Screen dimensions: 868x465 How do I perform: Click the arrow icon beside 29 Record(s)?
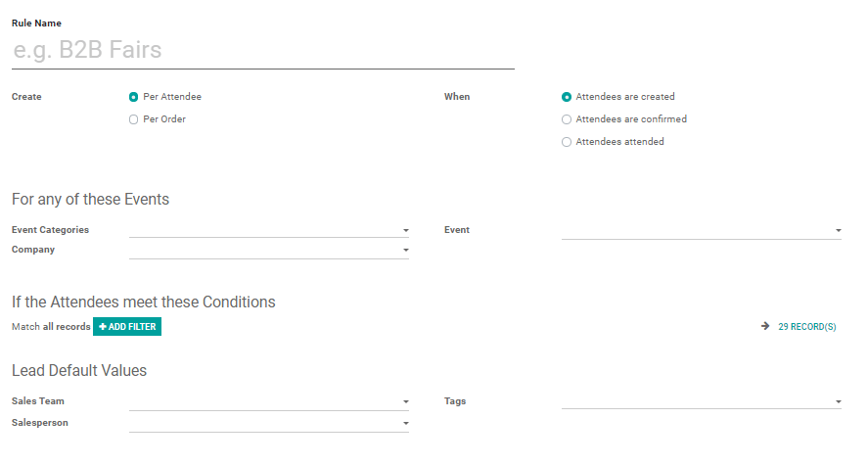pyautogui.click(x=765, y=327)
